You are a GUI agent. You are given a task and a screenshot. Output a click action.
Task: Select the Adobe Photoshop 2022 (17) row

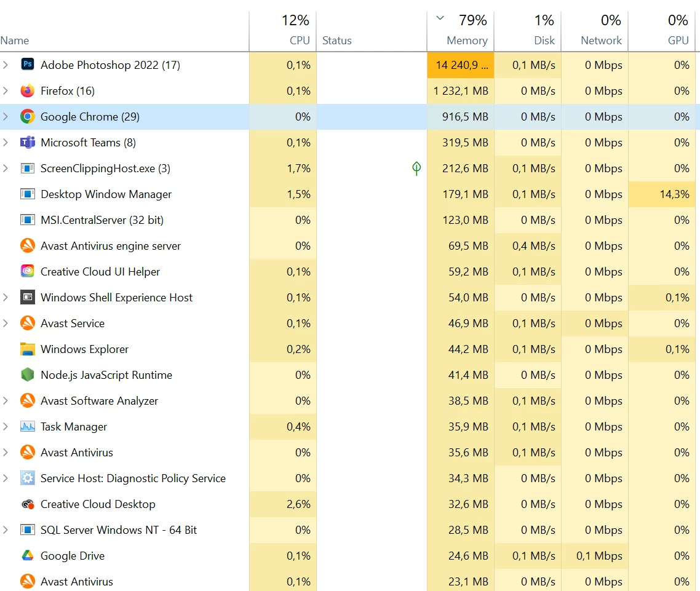[x=350, y=65]
